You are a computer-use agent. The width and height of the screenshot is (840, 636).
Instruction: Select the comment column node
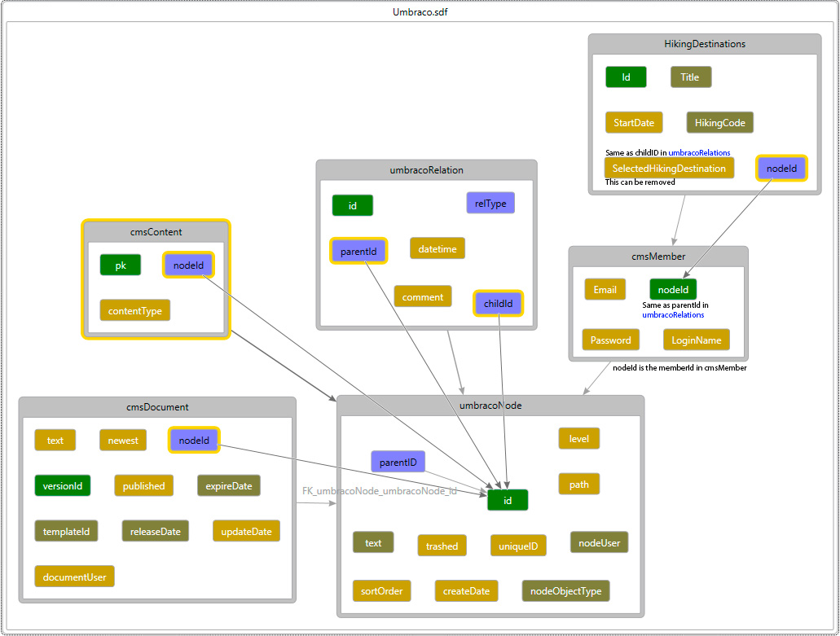click(423, 297)
